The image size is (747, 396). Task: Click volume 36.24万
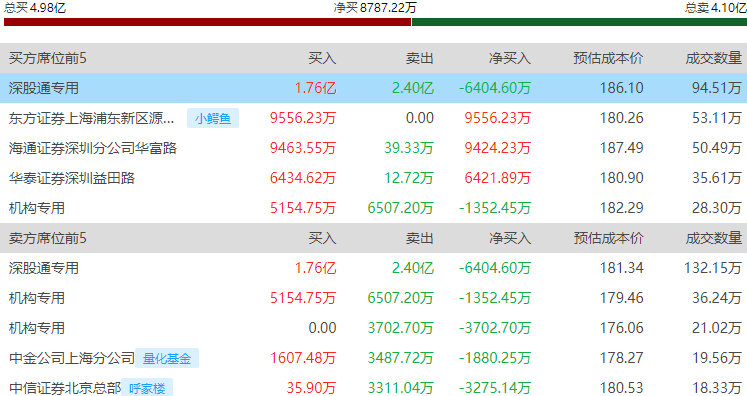pos(717,298)
